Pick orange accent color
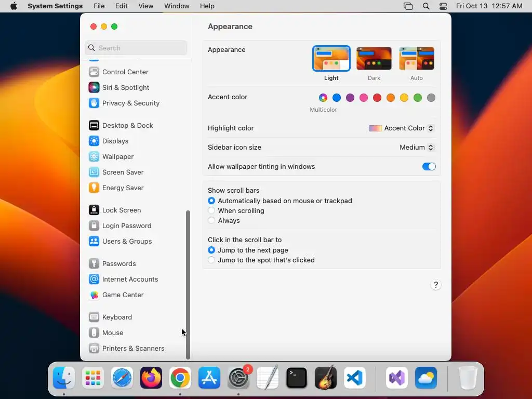Screen dimensions: 532x399 [x=391, y=98]
